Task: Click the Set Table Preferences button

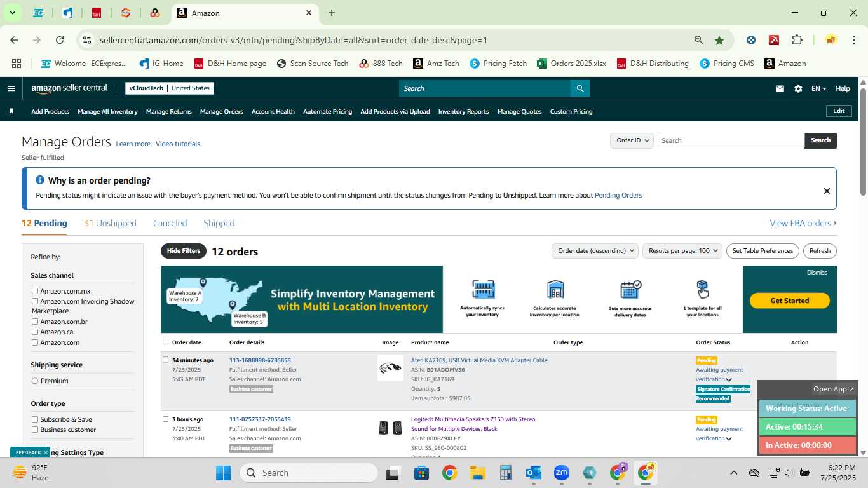Action: (x=763, y=250)
